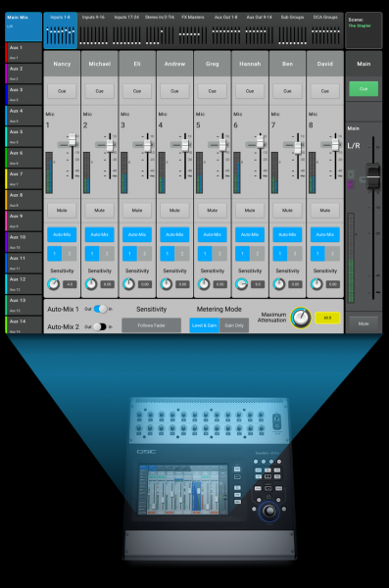Open the Scene panel
The height and width of the screenshot is (588, 389).
(364, 30)
